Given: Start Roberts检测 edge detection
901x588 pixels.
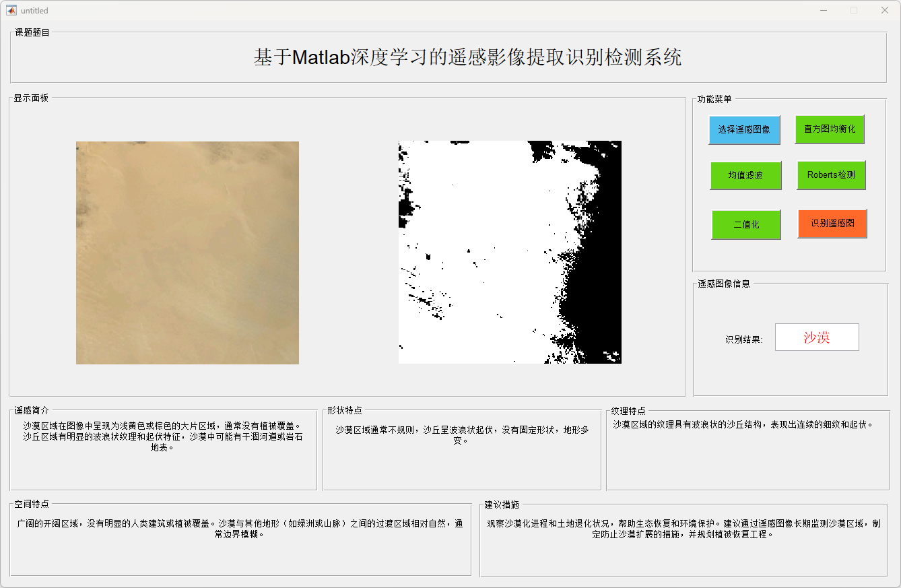Looking at the screenshot, I should [x=832, y=175].
